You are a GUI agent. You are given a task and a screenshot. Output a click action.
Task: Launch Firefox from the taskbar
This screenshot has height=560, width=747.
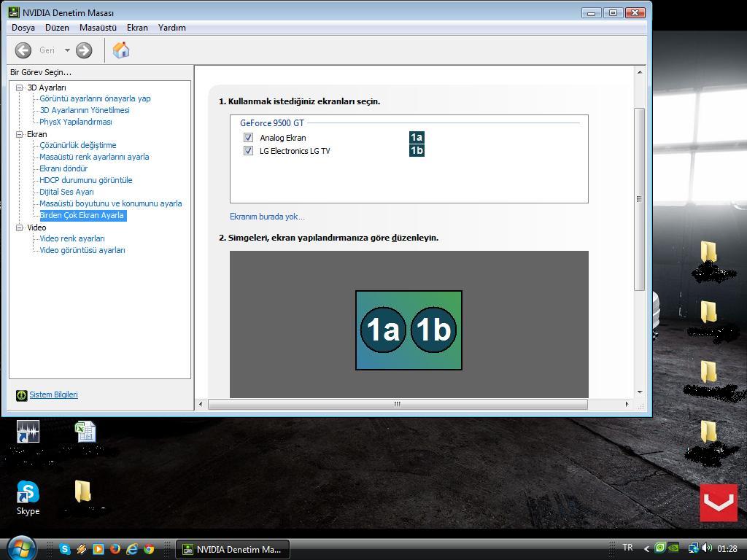pos(115,549)
